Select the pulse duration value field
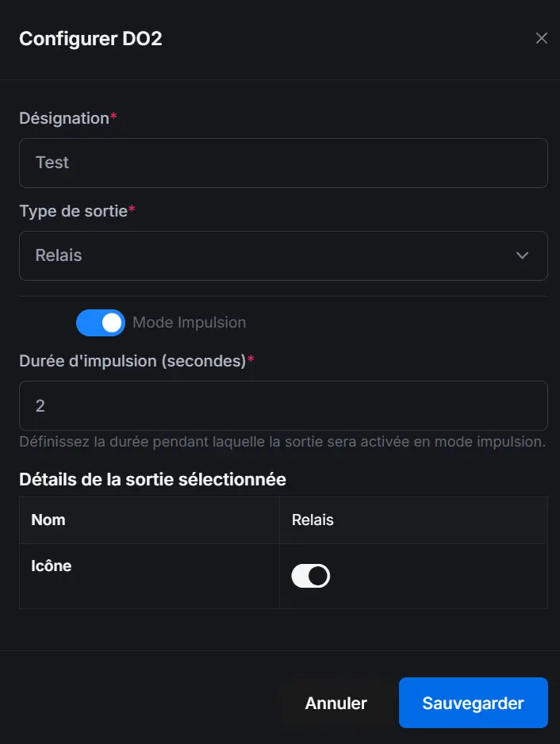 (283, 405)
